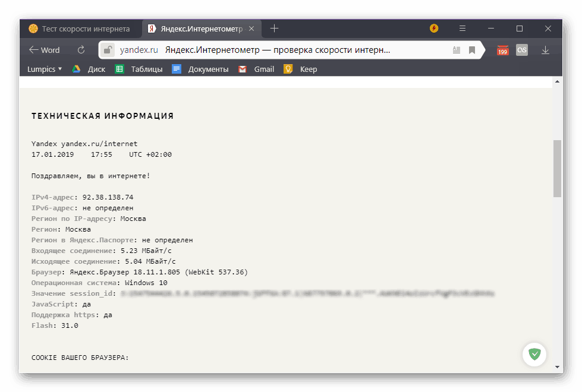This screenshot has height=392, width=582.
Task: Close the Яндекс.Интернетометр tab
Action: coord(251,29)
